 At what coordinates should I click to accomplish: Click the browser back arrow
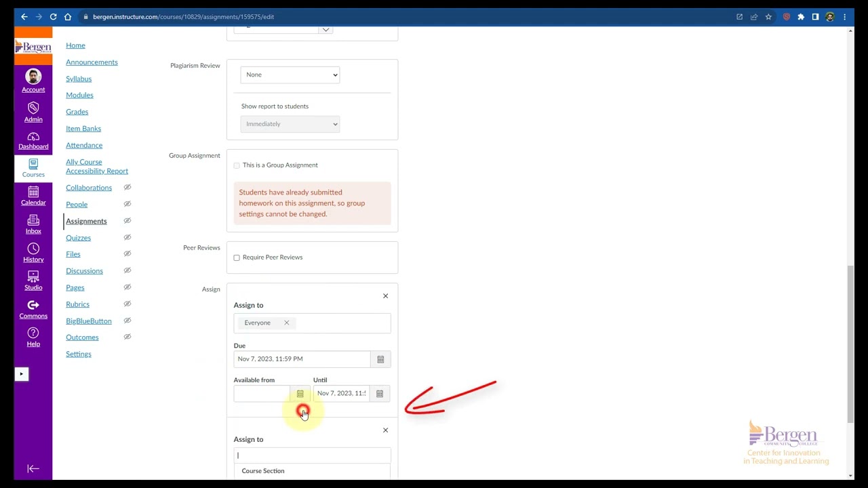tap(24, 17)
